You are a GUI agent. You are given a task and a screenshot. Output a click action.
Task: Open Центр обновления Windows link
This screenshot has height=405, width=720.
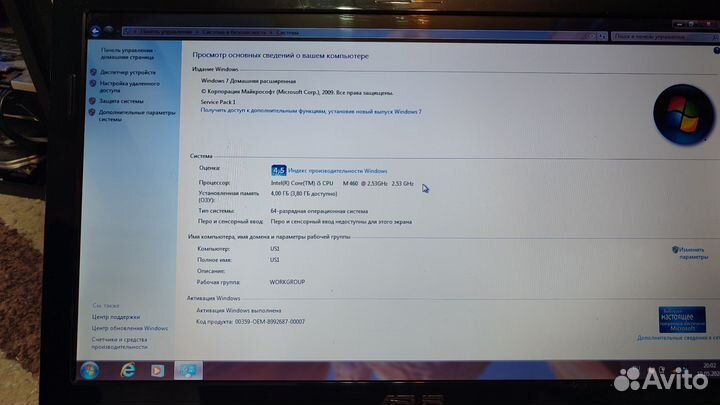(x=130, y=328)
